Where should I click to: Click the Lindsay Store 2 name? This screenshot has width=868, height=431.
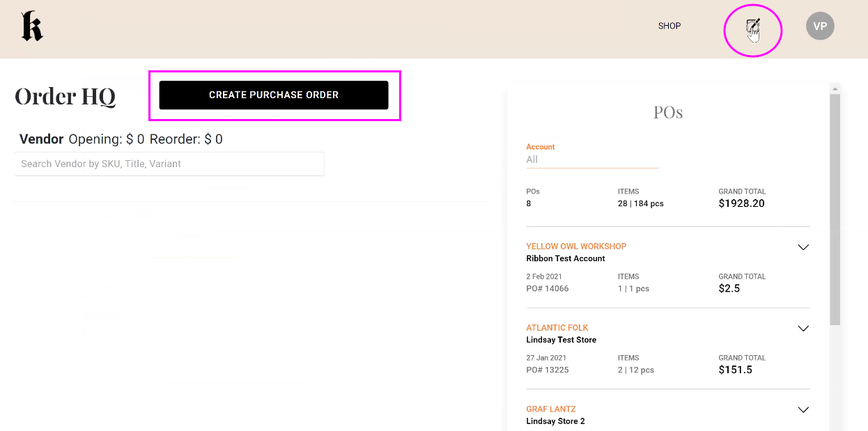click(555, 421)
